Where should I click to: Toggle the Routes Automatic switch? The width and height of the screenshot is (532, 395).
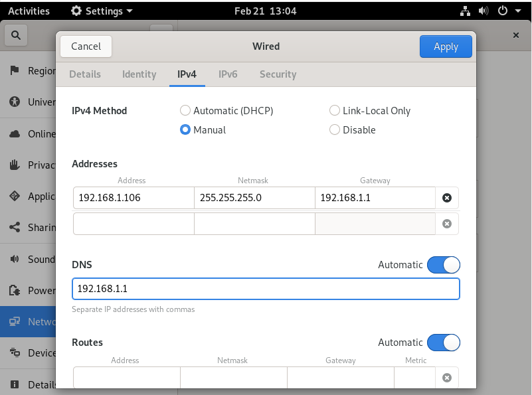point(444,343)
